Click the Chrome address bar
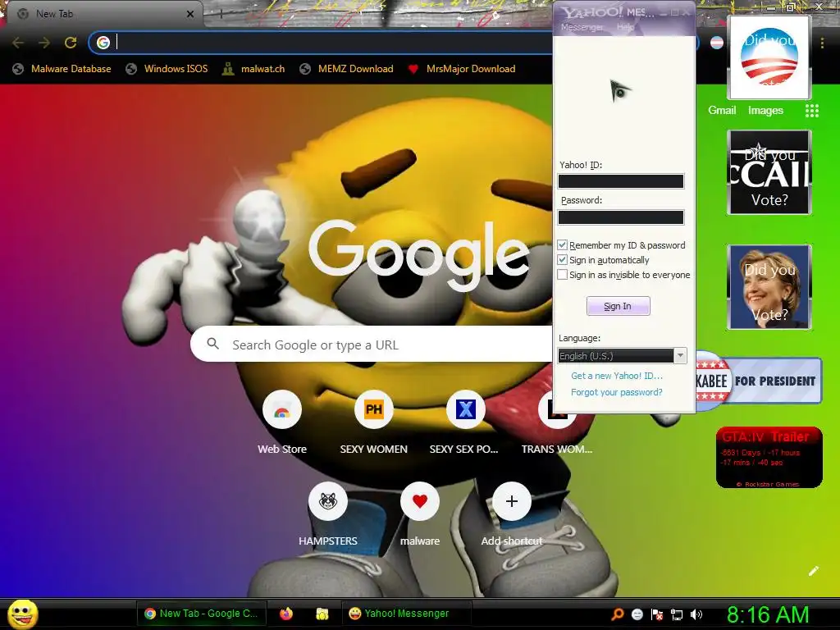Screen dimensions: 840x630 [322, 43]
